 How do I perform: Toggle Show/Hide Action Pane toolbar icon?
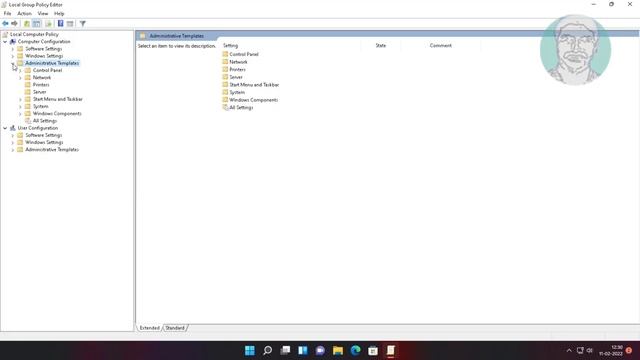click(x=70, y=24)
